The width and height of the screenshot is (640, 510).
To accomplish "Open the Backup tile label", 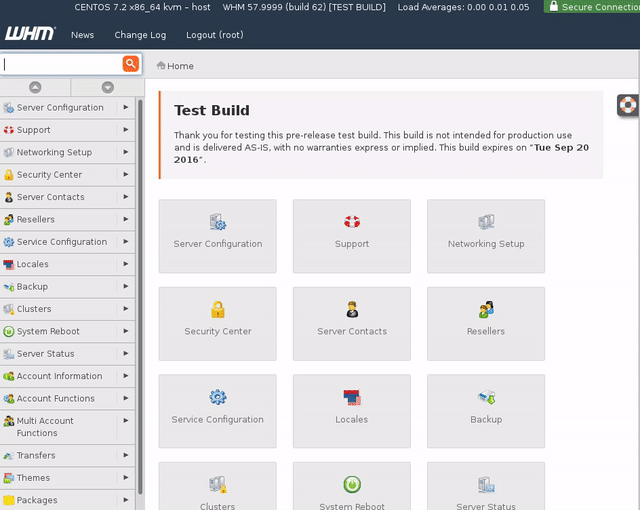I will click(486, 419).
